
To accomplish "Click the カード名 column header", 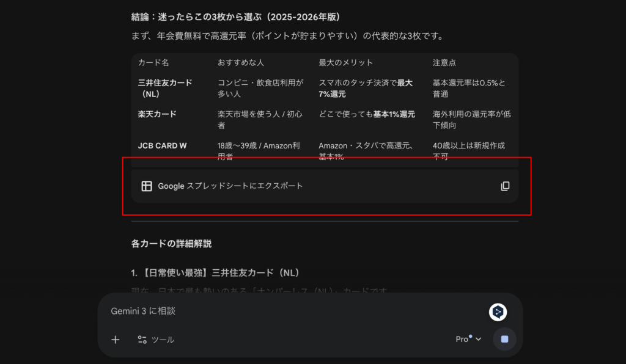I will (153, 63).
